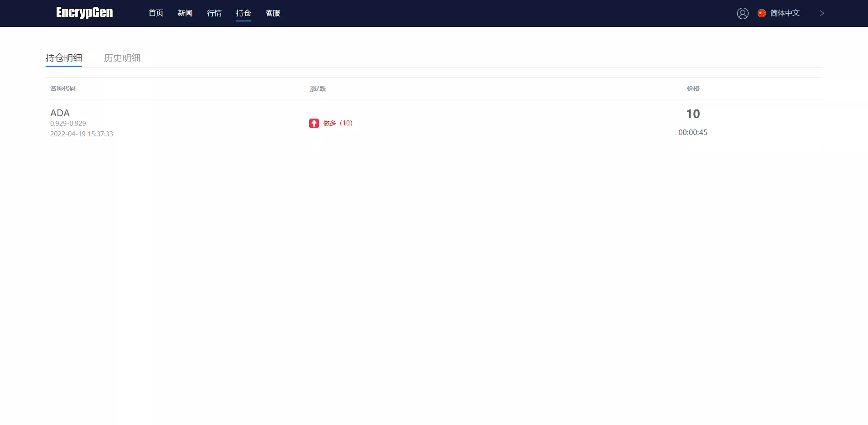The height and width of the screenshot is (425, 868).
Task: Open the user account profile icon
Action: (x=743, y=13)
